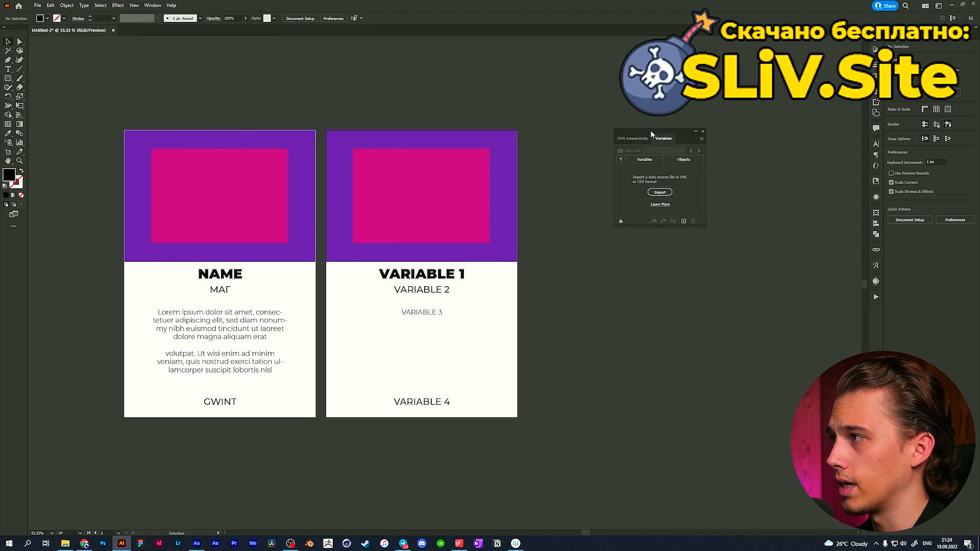The height and width of the screenshot is (551, 980).
Task: Toggle Scale Strokes & Effects checkbox
Action: point(891,192)
